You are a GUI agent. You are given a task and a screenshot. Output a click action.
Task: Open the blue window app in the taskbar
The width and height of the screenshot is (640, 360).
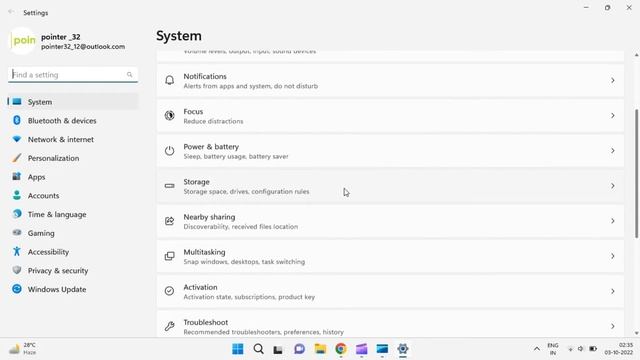pyautogui.click(x=382, y=349)
